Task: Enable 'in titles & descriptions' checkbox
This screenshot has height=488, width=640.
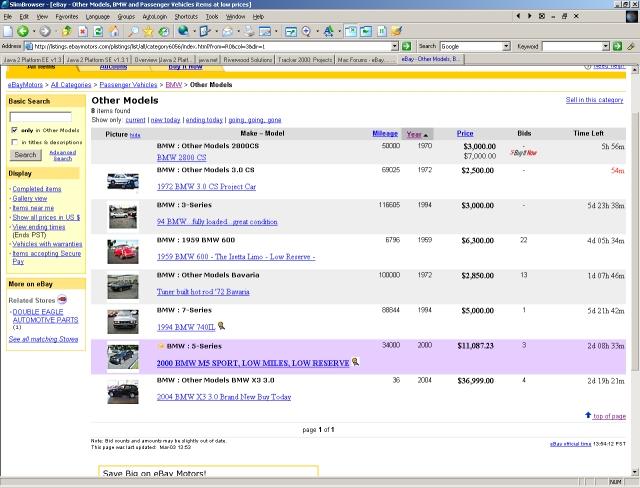Action: click(15, 142)
